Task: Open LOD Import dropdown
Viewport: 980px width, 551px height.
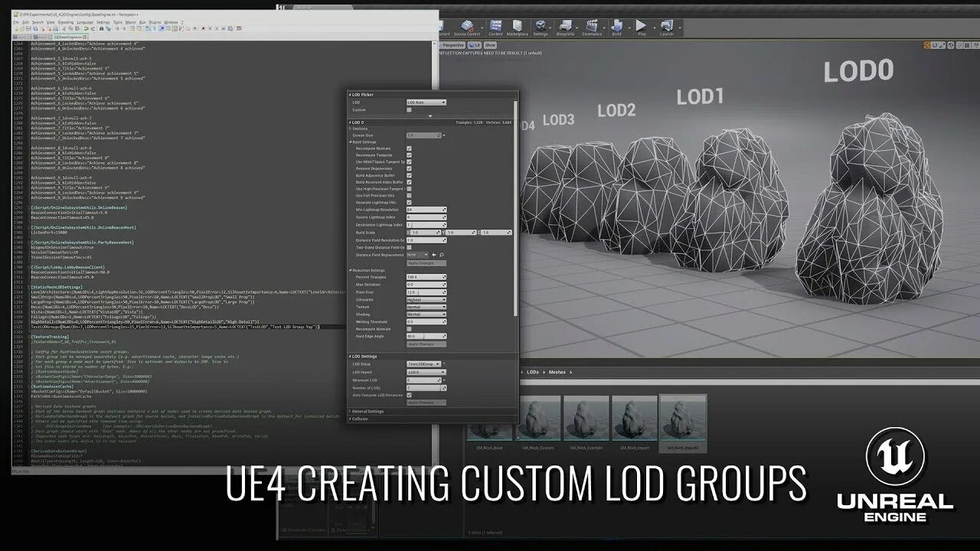Action: pos(426,372)
